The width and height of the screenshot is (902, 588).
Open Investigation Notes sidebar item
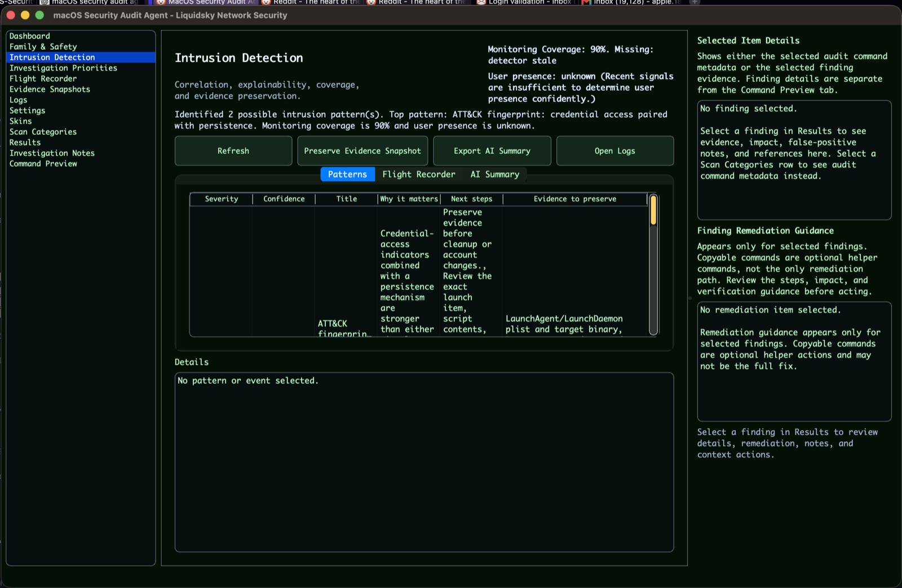pos(81,153)
